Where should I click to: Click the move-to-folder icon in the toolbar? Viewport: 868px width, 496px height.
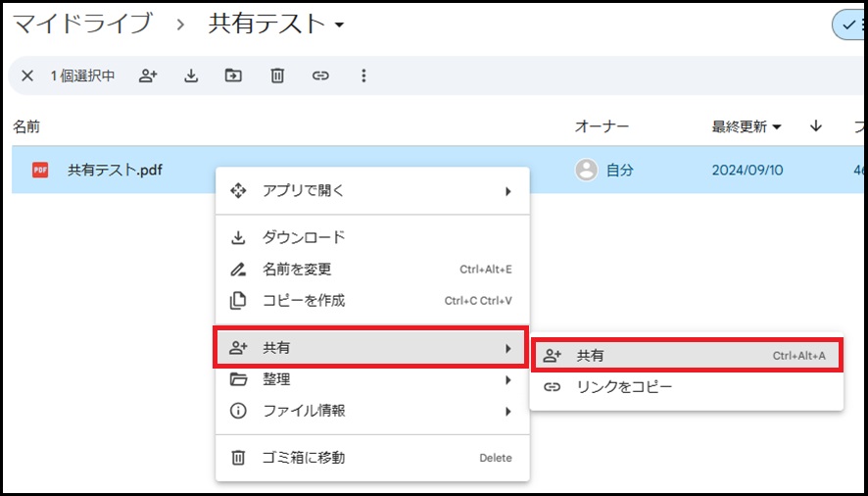pyautogui.click(x=233, y=75)
